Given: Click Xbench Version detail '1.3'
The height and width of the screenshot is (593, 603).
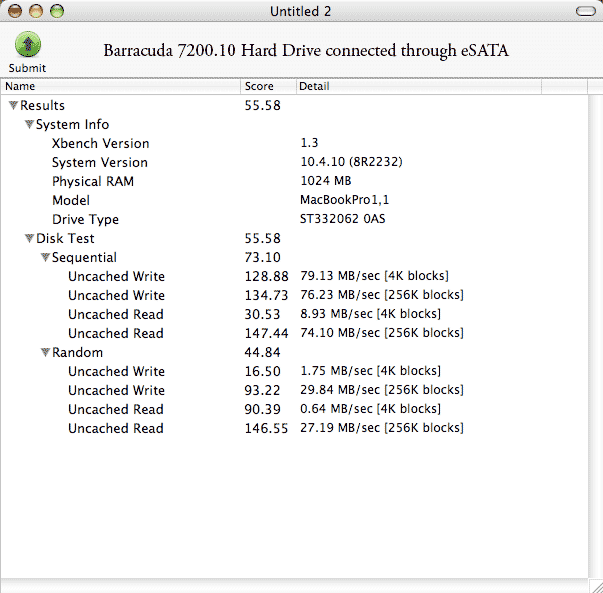Looking at the screenshot, I should pyautogui.click(x=309, y=143).
